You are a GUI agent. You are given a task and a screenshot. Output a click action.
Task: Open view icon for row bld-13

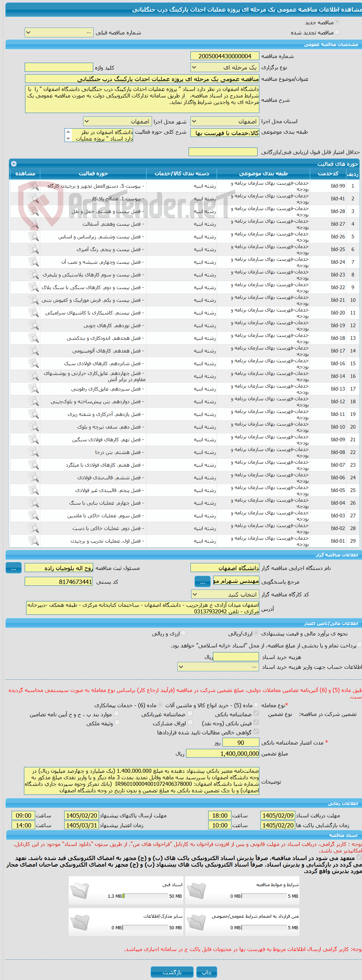[33, 389]
